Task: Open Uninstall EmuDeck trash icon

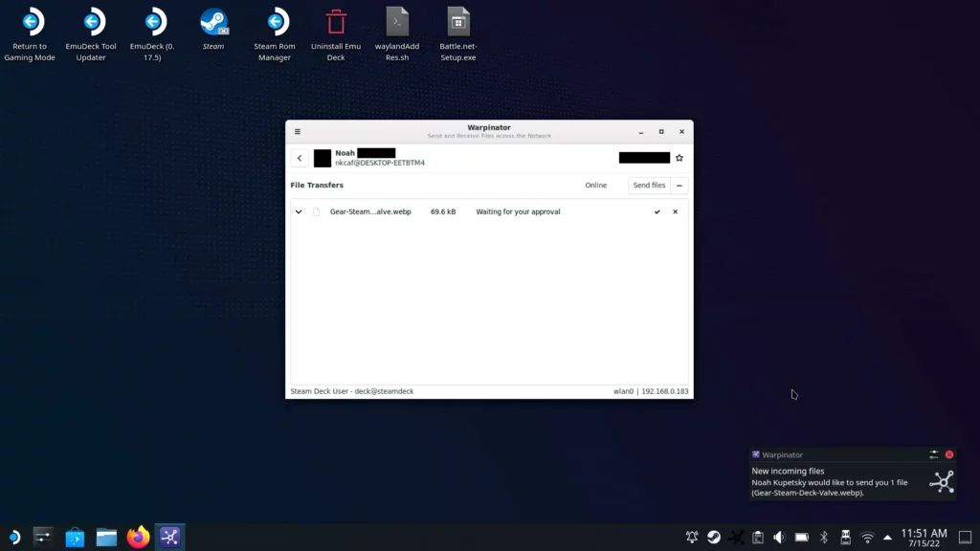Action: click(336, 34)
